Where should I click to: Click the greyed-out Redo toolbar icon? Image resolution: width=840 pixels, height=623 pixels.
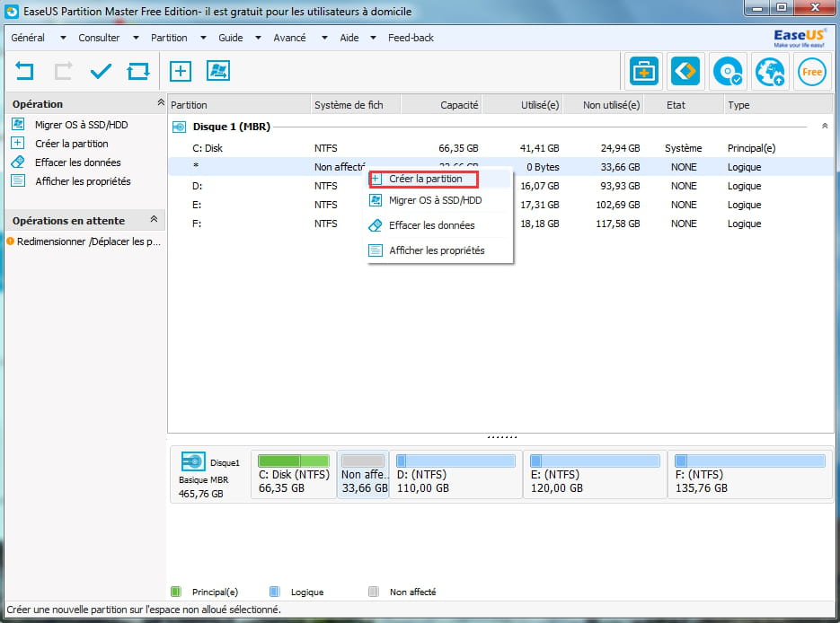pos(63,71)
